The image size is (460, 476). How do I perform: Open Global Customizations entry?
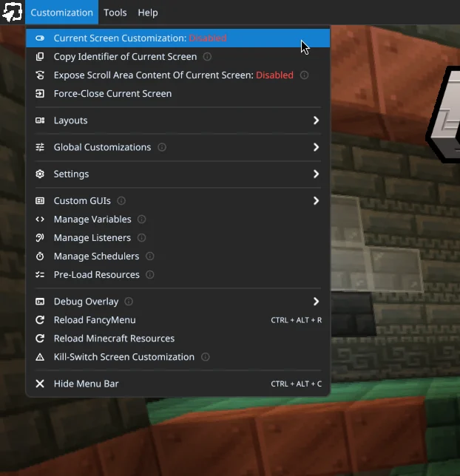coord(178,147)
